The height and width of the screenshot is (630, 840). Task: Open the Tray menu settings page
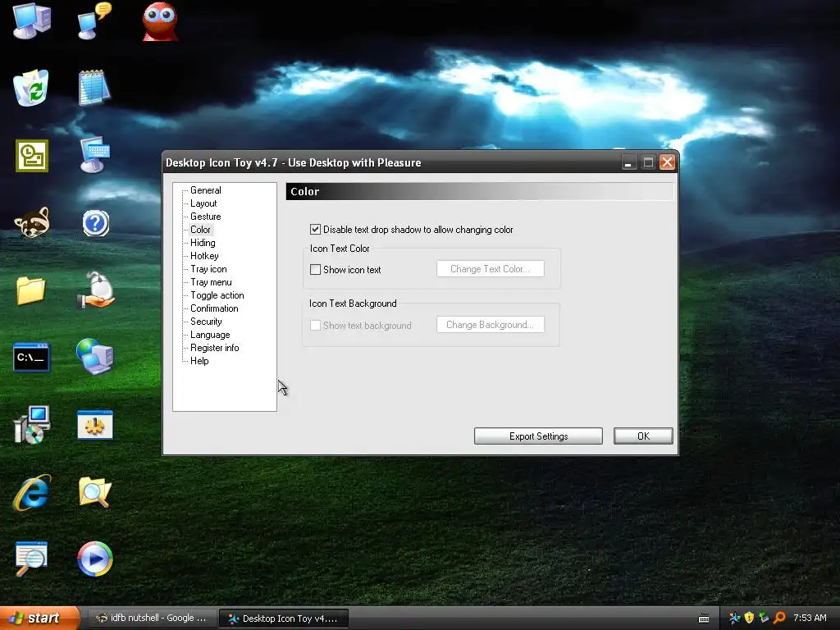coord(211,282)
